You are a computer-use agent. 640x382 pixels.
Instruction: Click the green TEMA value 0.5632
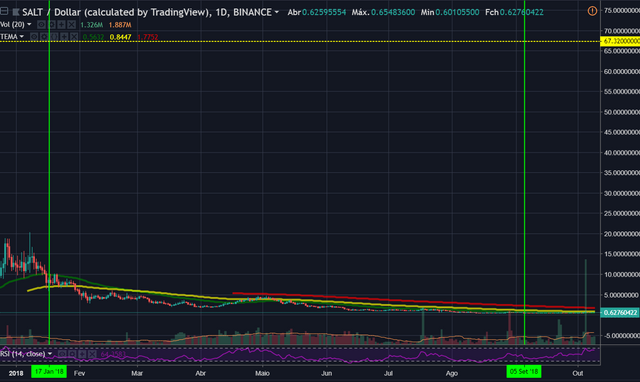coord(93,37)
